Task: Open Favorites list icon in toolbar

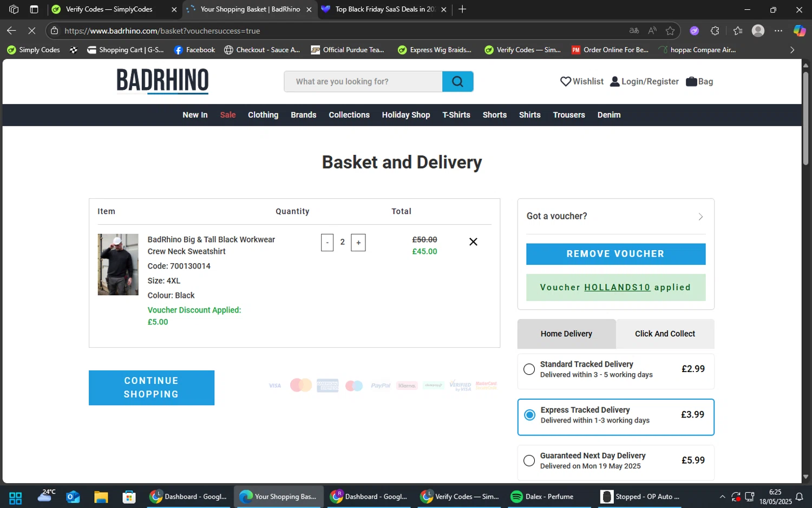Action: pos(738,31)
